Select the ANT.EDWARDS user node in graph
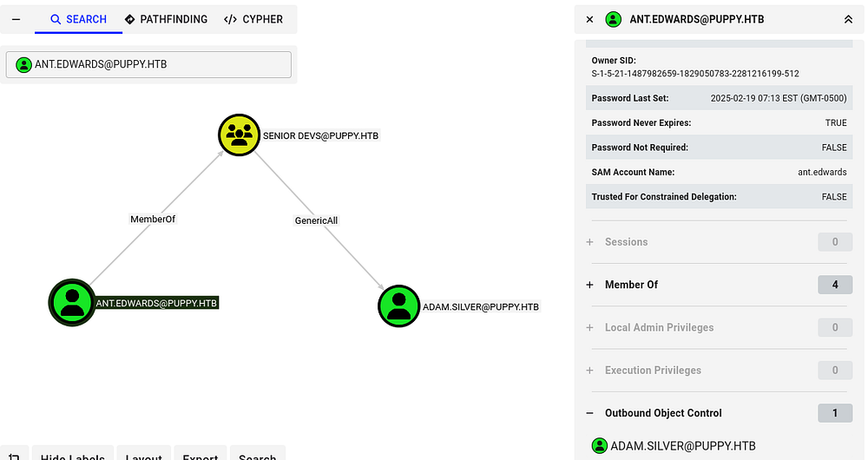This screenshot has height=460, width=868. pos(71,303)
